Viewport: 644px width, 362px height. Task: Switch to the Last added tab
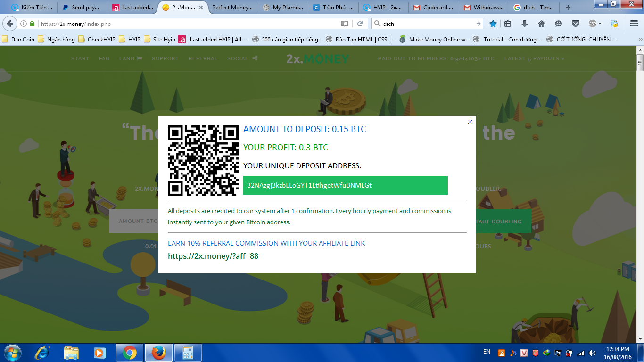tap(133, 8)
